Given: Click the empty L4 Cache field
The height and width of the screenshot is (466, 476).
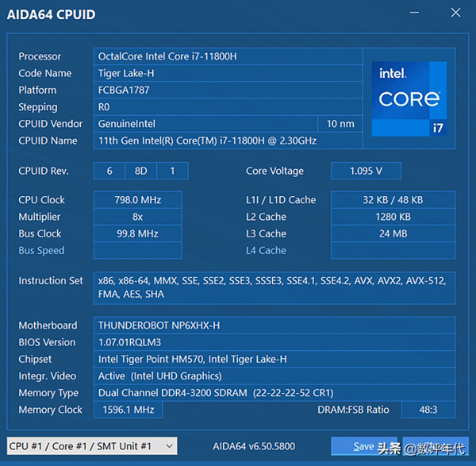Looking at the screenshot, I should (x=393, y=250).
